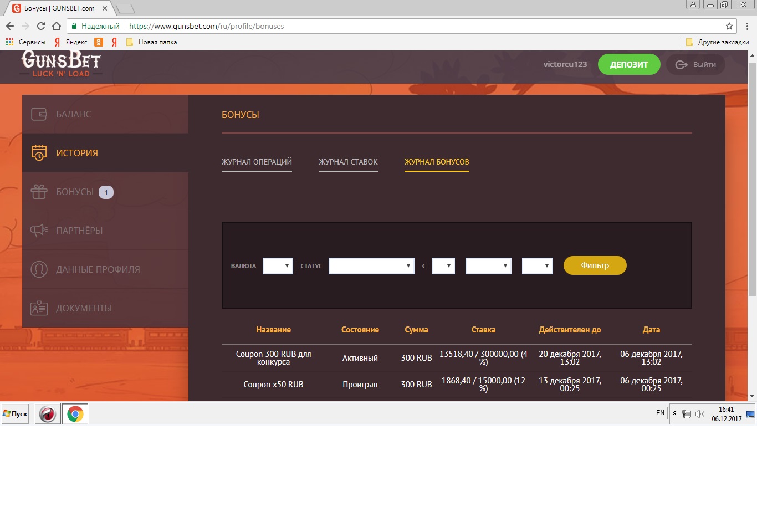Open the year dropdown in filter
This screenshot has width=757, height=532.
point(538,266)
